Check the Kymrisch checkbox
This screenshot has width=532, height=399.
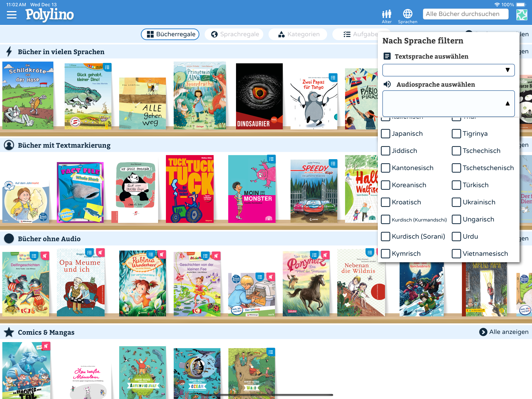coord(386,253)
